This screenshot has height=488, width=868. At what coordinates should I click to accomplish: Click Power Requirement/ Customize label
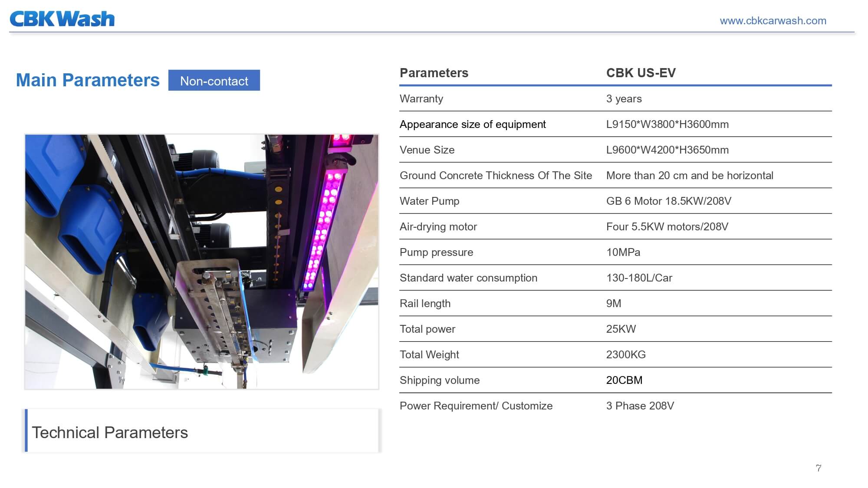[x=476, y=406]
